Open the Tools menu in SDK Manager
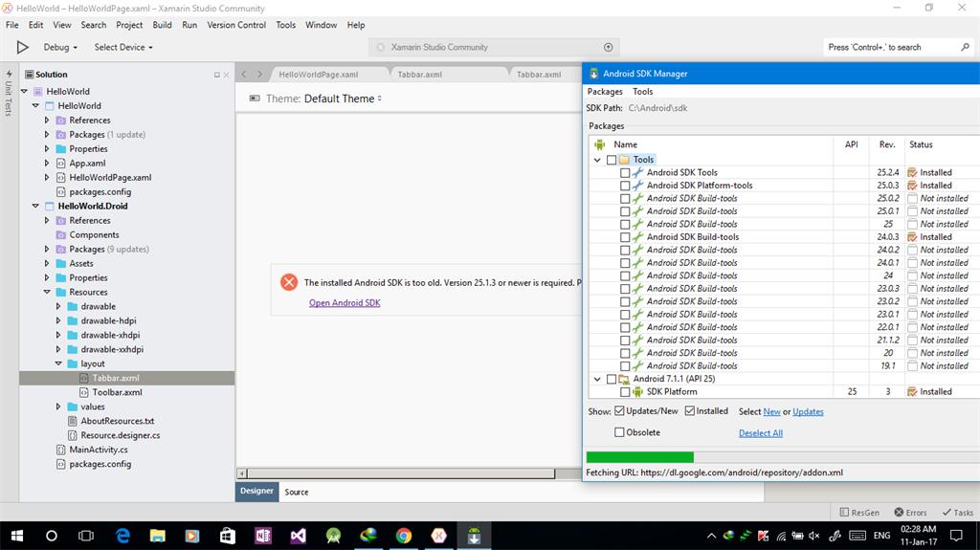The image size is (980, 550). click(642, 91)
